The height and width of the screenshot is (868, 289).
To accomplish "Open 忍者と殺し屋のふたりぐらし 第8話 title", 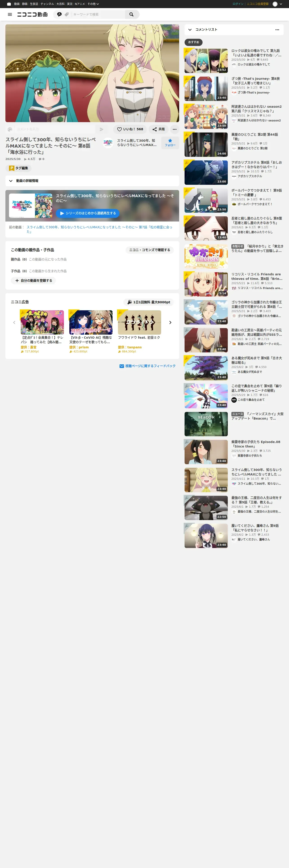I will (x=257, y=220).
